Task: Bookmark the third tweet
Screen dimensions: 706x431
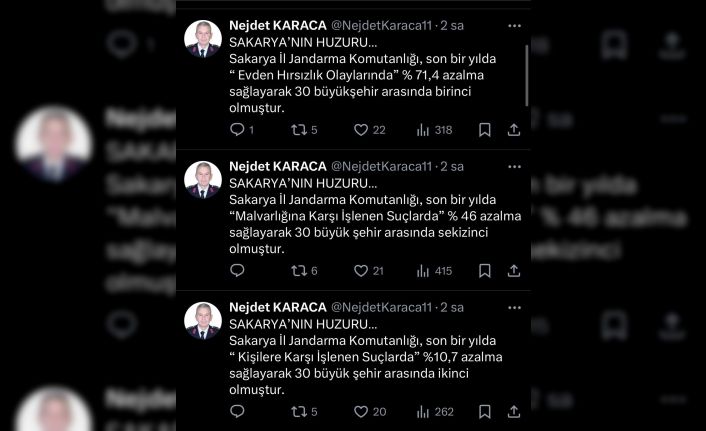Action: (x=484, y=412)
